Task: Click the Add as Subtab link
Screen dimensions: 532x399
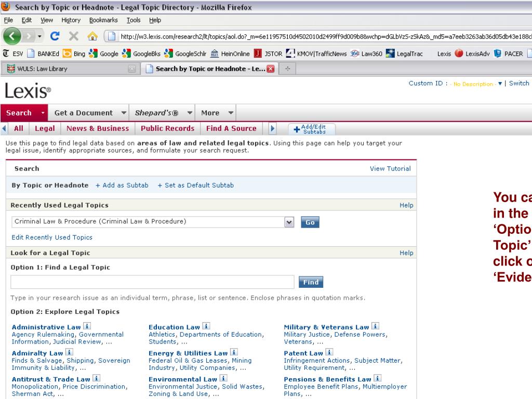Action: (122, 185)
